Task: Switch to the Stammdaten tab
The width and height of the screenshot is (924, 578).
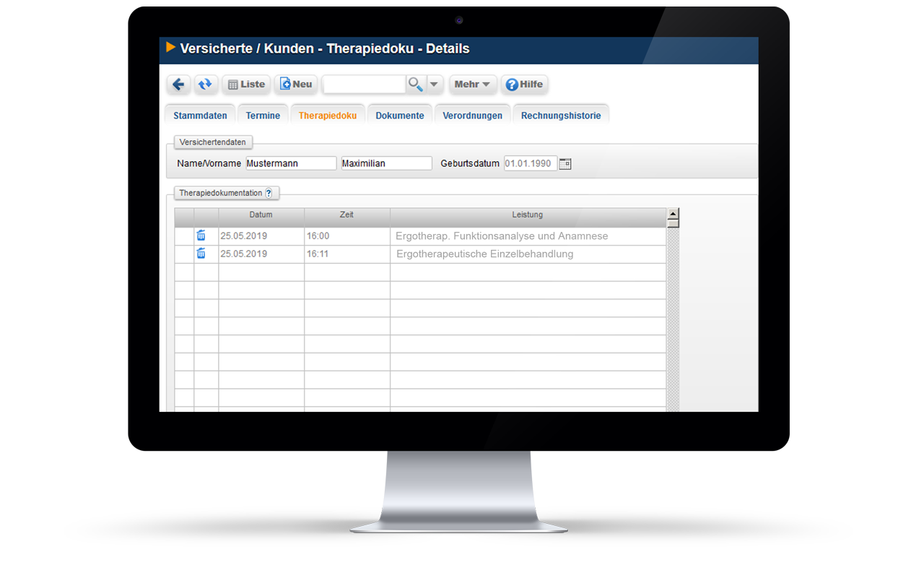Action: (x=200, y=116)
